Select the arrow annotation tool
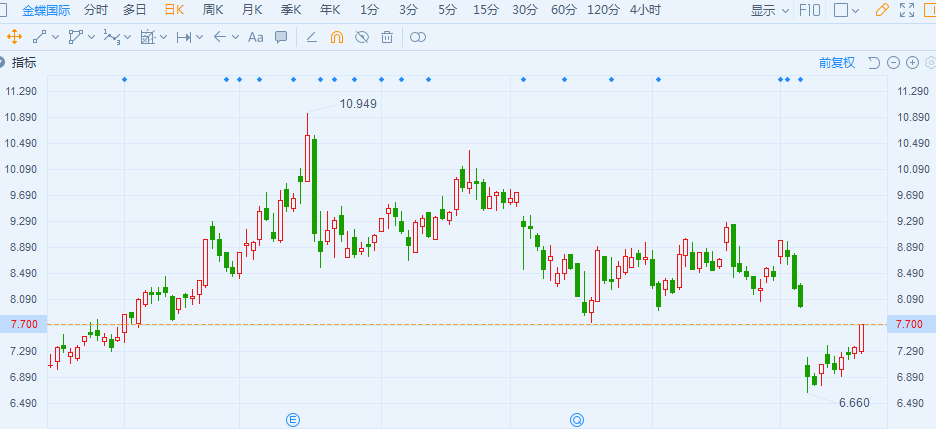936x429 pixels. [x=220, y=37]
